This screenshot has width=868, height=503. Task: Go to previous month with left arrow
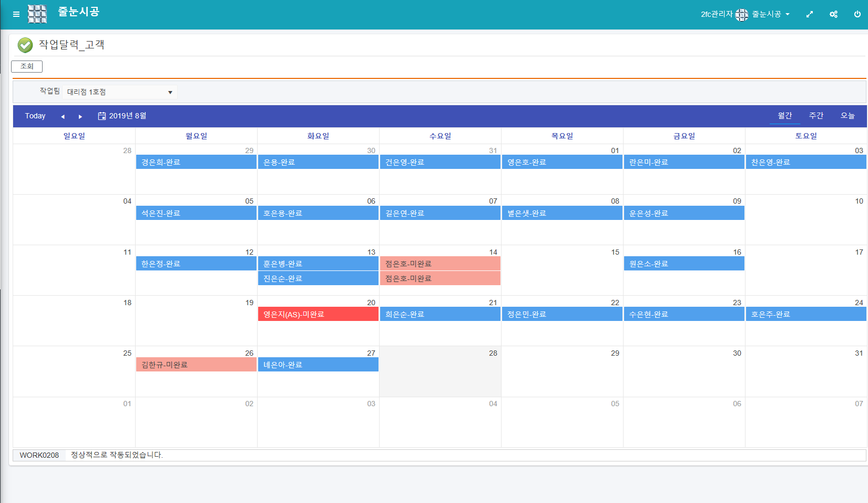point(63,116)
